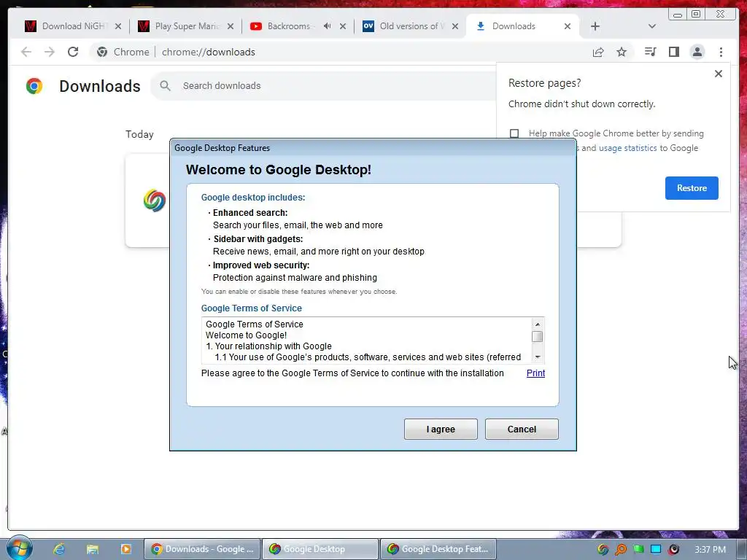The image size is (747, 560).
Task: Click the Google Desktop tray icon
Action: pyautogui.click(x=603, y=550)
